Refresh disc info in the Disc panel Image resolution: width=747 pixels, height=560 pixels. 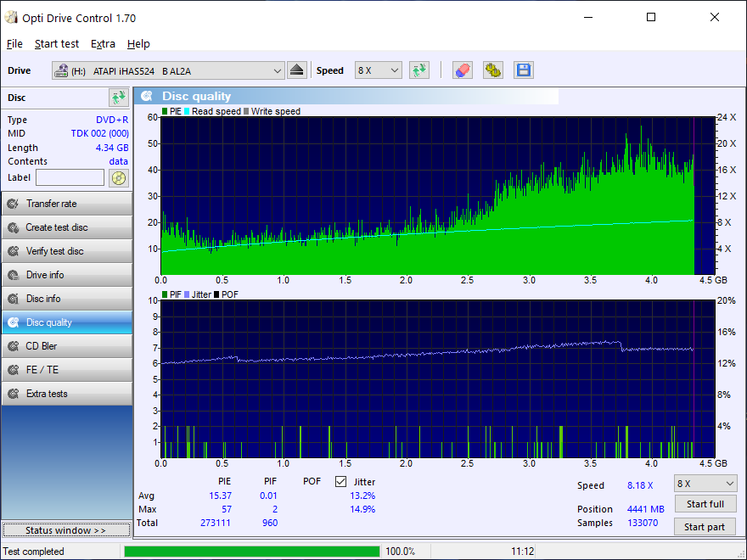117,98
